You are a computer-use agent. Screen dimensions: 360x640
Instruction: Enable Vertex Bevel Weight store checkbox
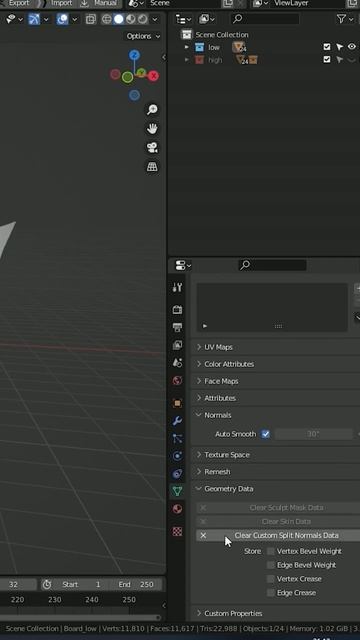[271, 551]
